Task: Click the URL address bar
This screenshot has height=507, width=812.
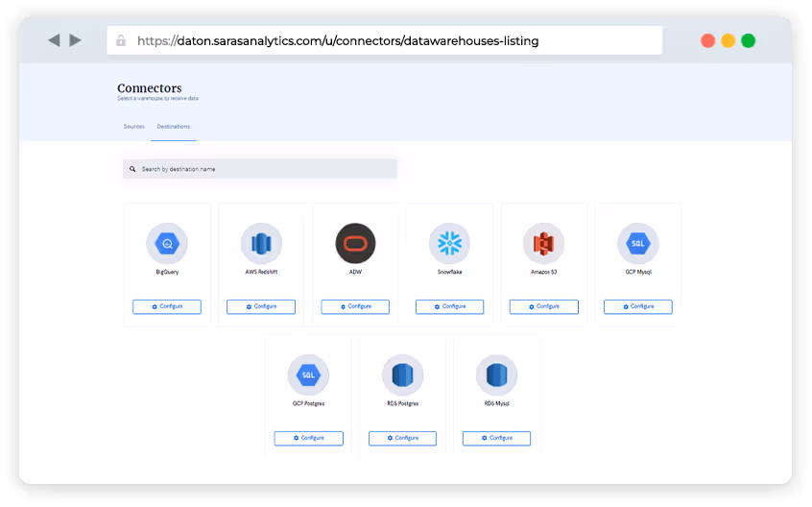Action: click(x=384, y=40)
